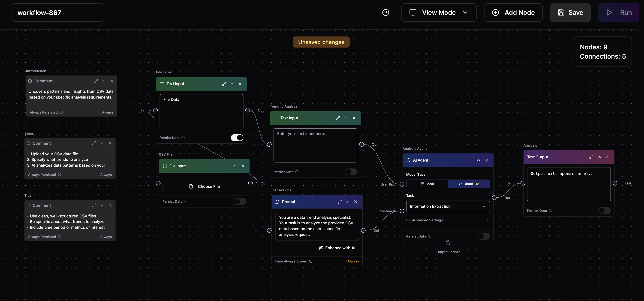Screen dimensions: 644x301
Task: Click the crown icon next to Cloud
Action: [477, 184]
